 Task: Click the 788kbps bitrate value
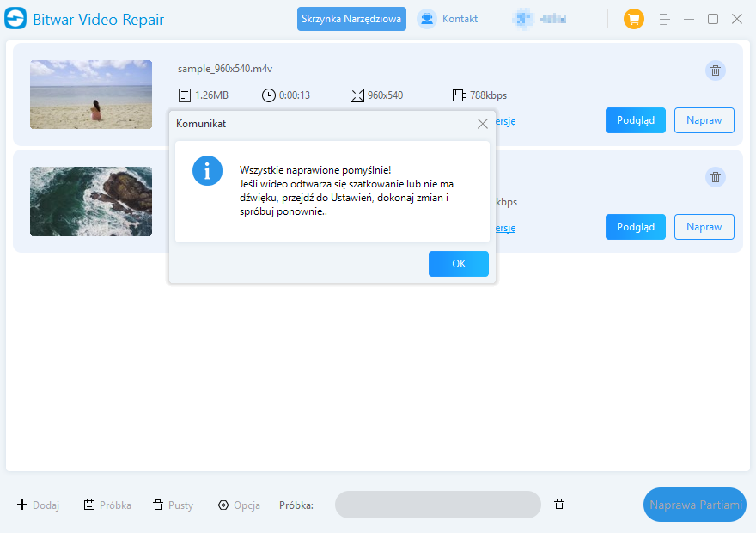tap(489, 95)
